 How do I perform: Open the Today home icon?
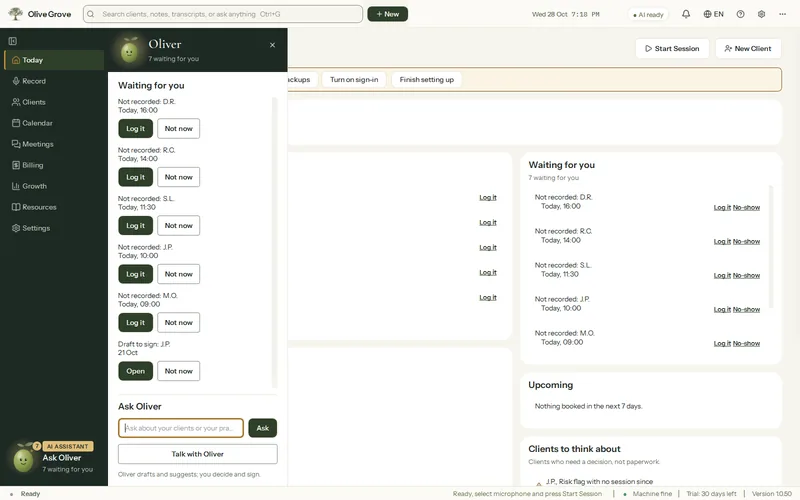(x=16, y=60)
